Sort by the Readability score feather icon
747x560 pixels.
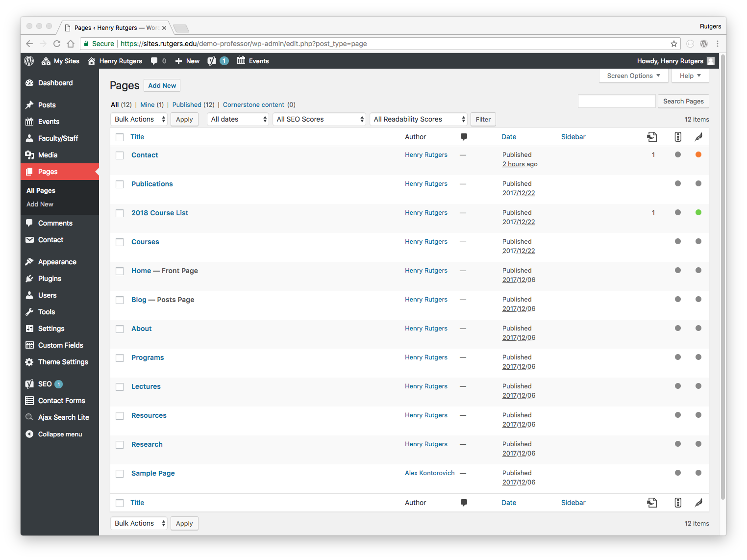[x=698, y=137]
